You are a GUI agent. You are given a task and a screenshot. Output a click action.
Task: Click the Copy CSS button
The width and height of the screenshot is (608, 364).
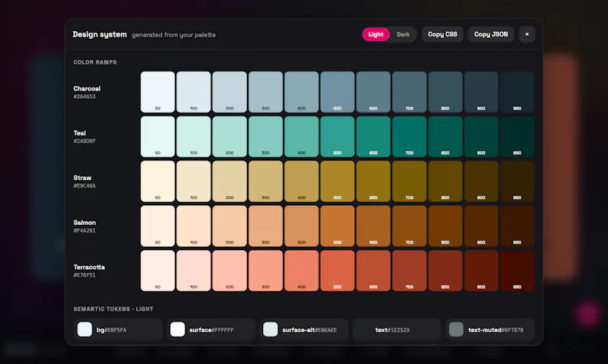(x=442, y=34)
